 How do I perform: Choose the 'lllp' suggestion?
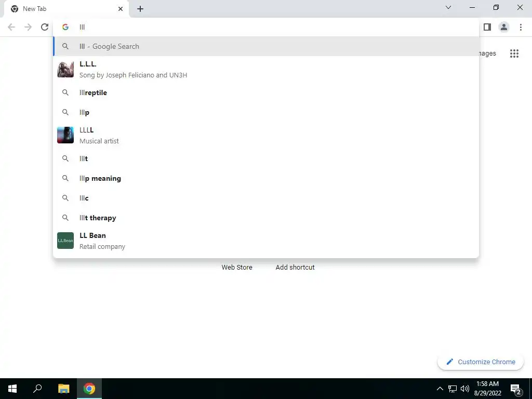click(x=267, y=112)
